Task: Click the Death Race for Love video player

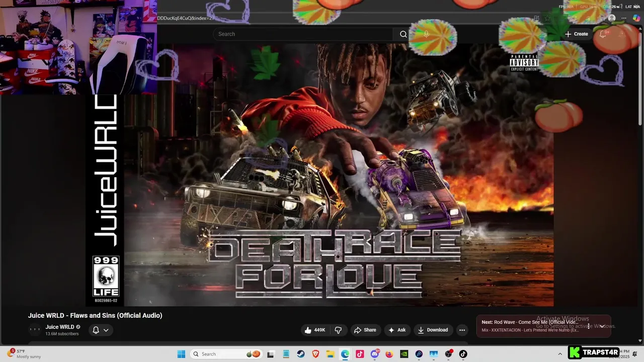Action: (319, 174)
